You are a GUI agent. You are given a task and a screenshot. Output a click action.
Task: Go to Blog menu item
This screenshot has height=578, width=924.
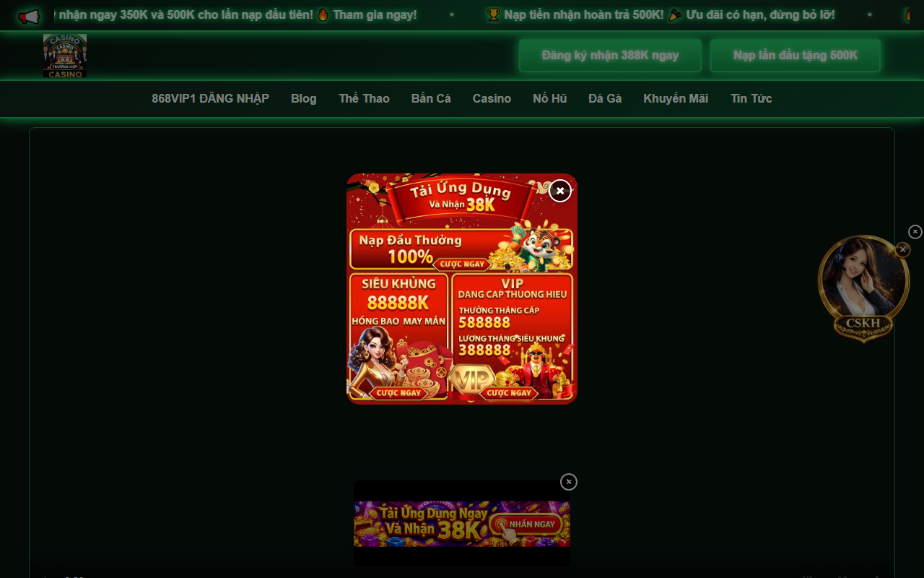[x=304, y=98]
